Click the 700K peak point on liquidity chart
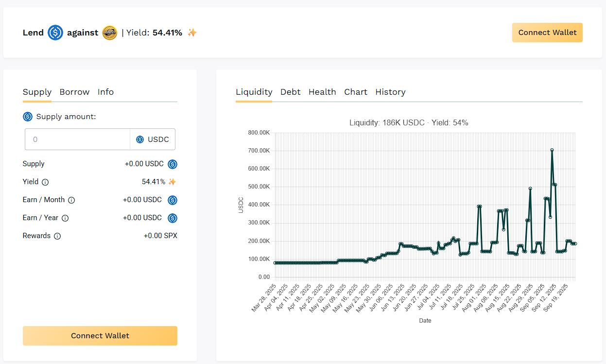This screenshot has height=364, width=606. tap(552, 150)
